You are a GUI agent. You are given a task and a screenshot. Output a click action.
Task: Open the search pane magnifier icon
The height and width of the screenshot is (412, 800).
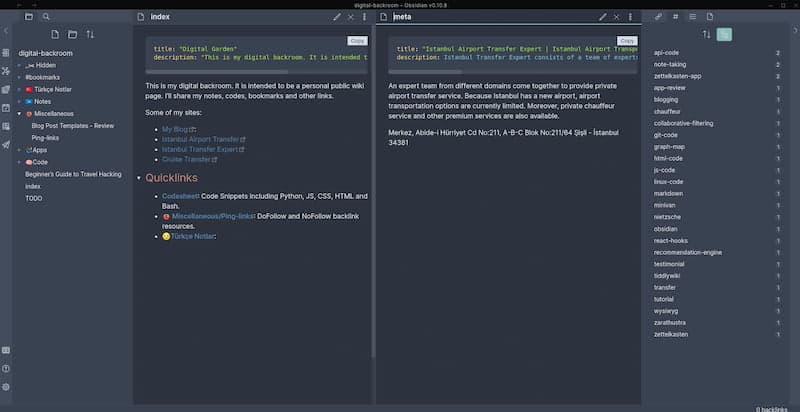point(46,17)
